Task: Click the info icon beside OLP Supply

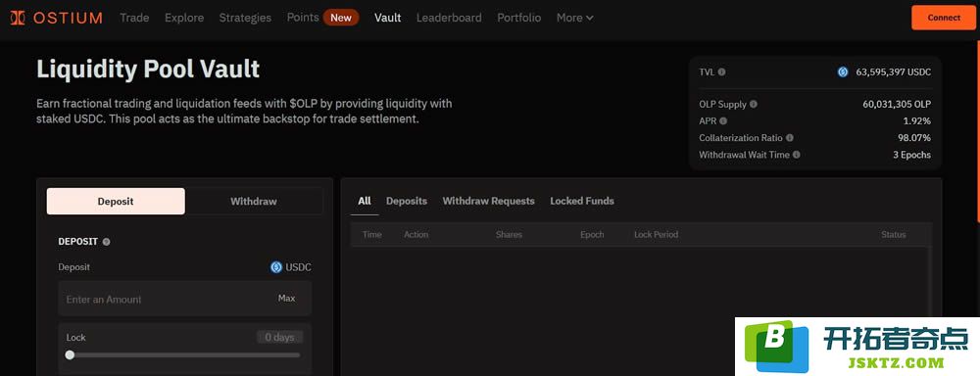Action: pyautogui.click(x=753, y=105)
